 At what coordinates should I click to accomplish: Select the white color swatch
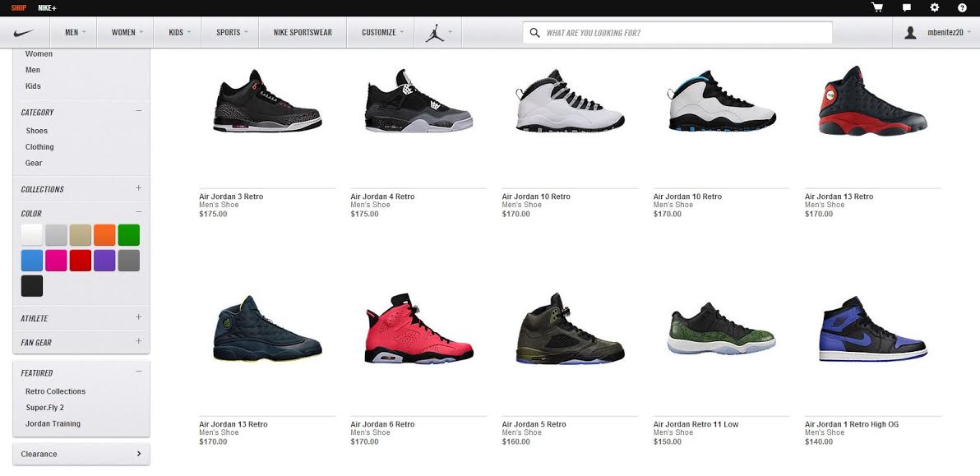coord(32,235)
